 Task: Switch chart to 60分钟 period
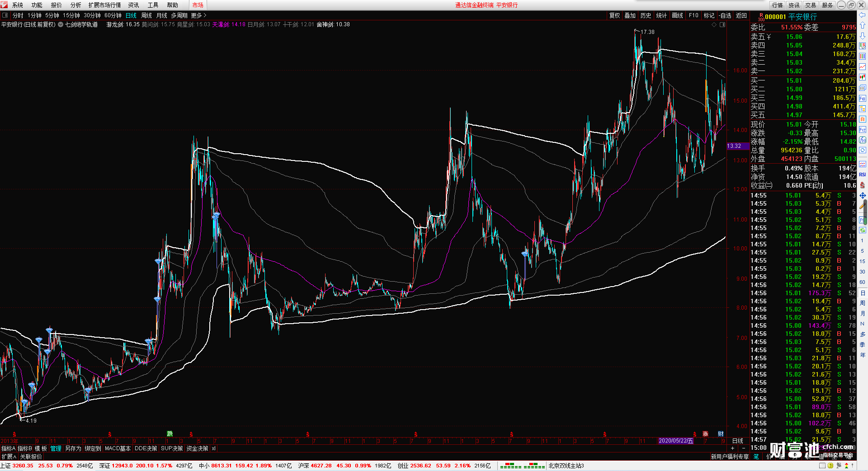tap(113, 15)
